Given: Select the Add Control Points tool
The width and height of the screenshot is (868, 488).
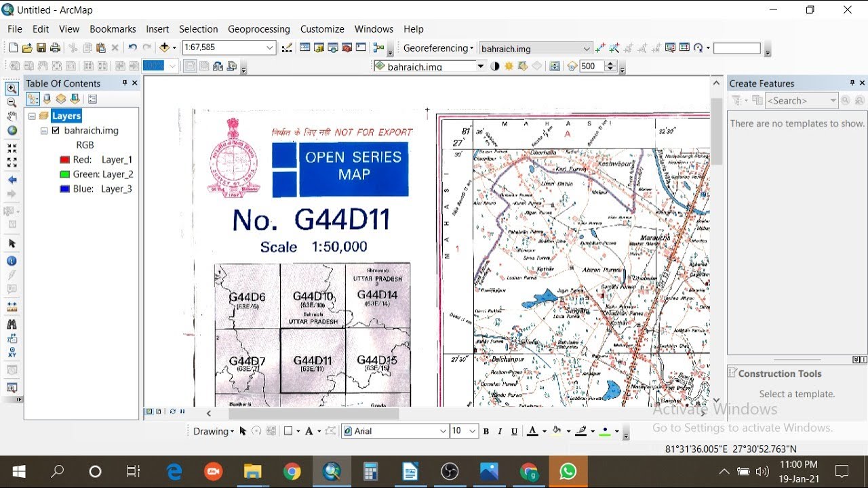Looking at the screenshot, I should 600,48.
